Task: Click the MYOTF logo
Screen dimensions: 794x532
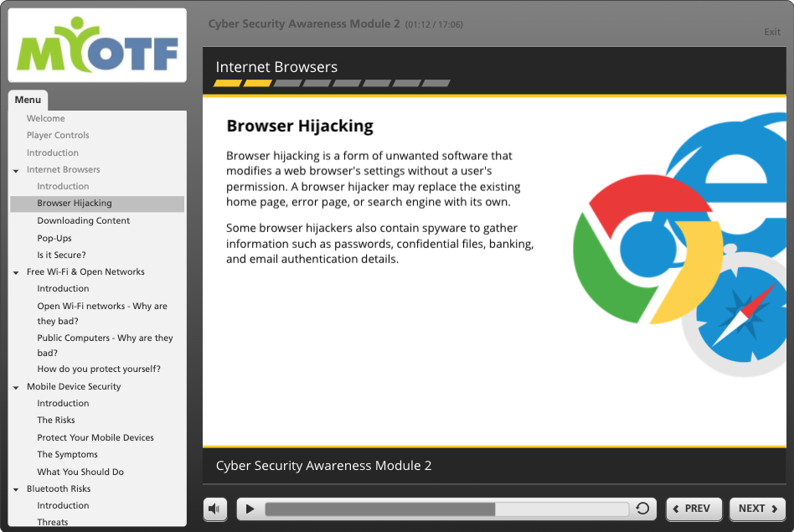Action: tap(97, 45)
